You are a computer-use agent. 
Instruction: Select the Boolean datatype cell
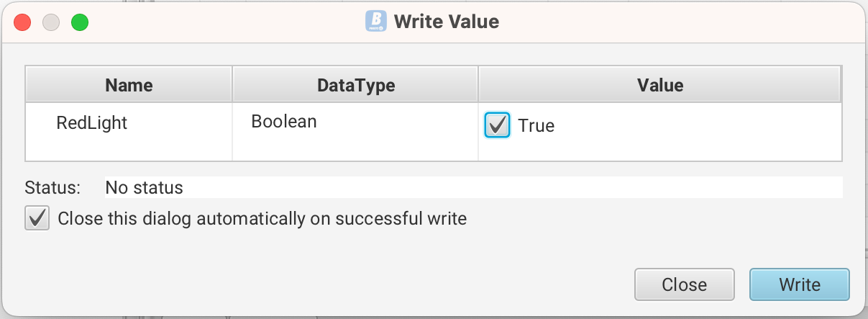284,122
